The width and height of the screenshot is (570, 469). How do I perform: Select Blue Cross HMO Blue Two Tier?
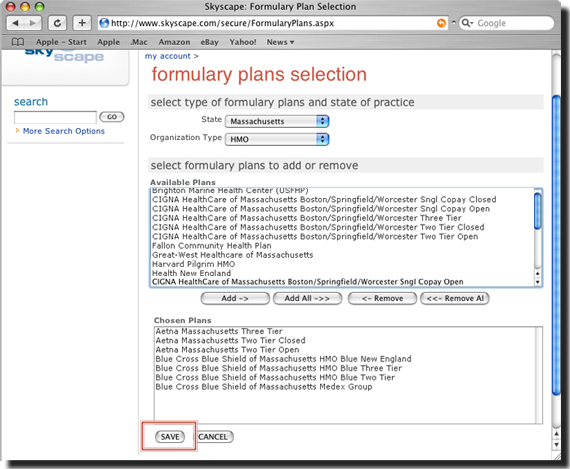tap(275, 378)
